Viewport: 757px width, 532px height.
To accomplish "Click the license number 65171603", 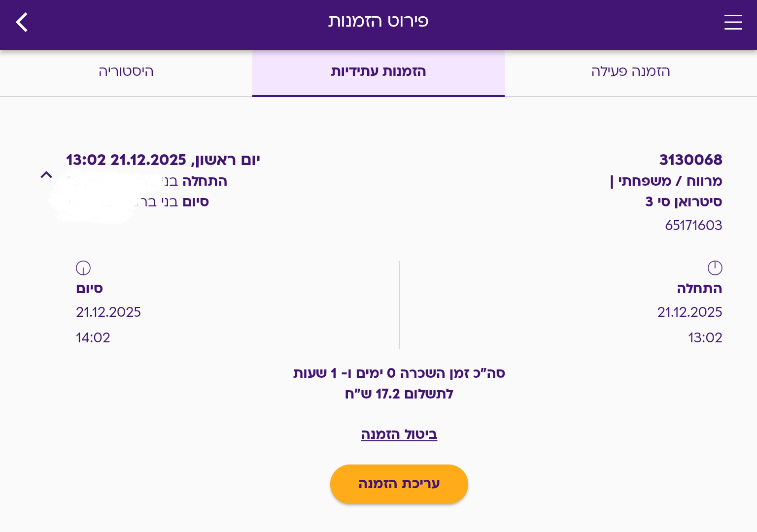I will pos(693,226).
